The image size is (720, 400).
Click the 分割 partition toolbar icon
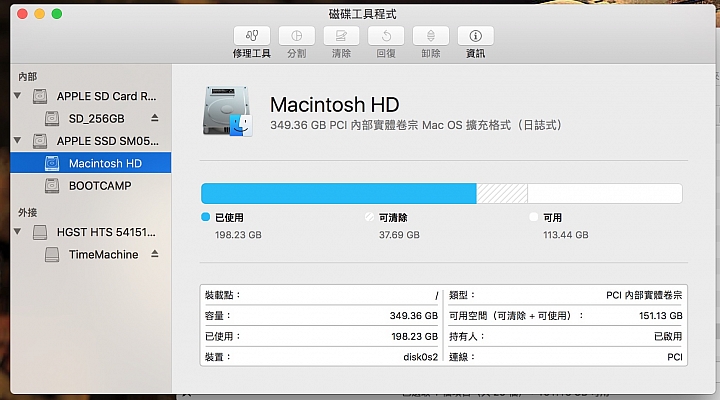(x=297, y=36)
